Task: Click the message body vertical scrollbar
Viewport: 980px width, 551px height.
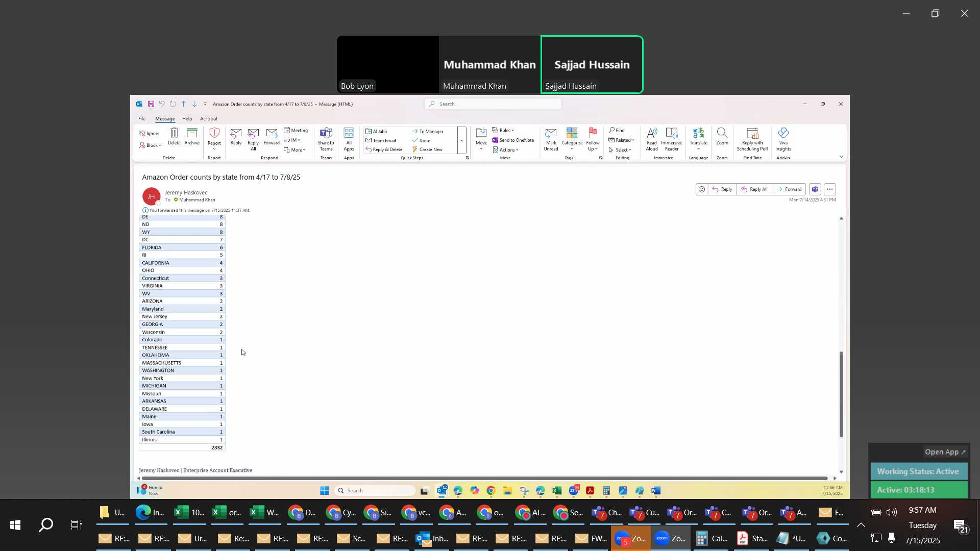Action: click(841, 394)
